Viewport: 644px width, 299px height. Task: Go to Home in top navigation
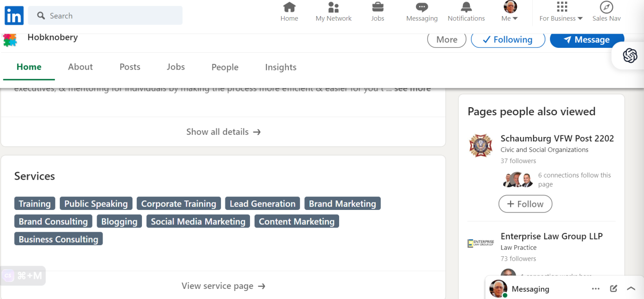coord(289,12)
